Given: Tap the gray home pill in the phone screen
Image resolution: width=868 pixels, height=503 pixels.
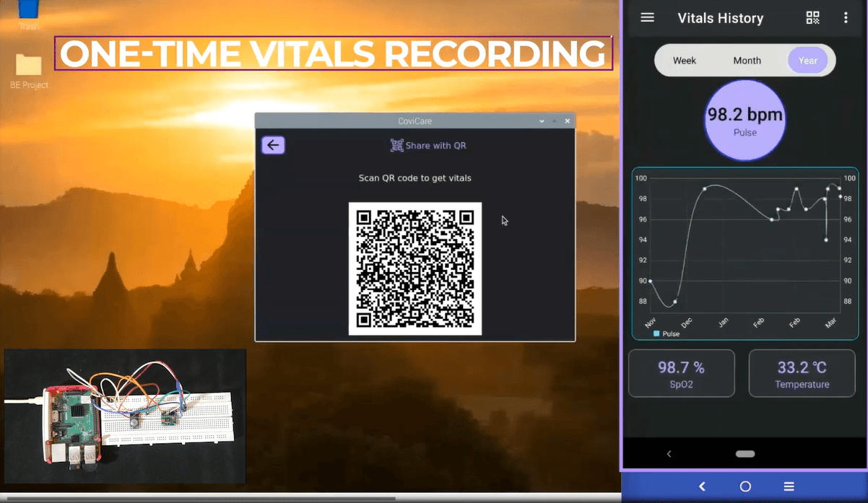Looking at the screenshot, I should click(x=745, y=454).
